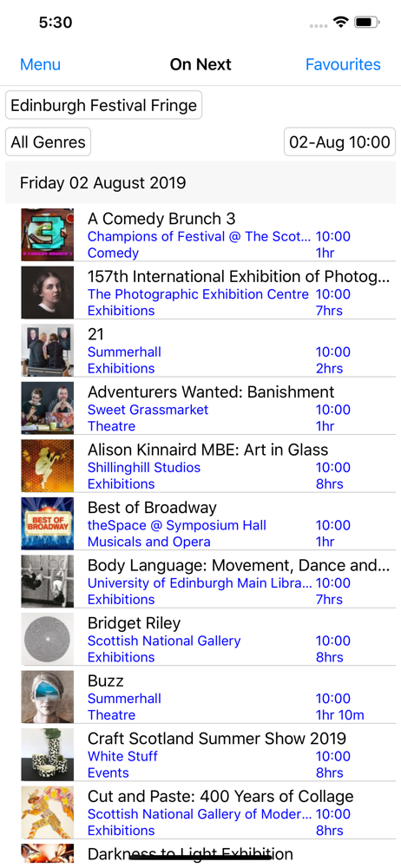Tap the Wi-Fi status icon
The image size is (401, 868).
tap(340, 23)
